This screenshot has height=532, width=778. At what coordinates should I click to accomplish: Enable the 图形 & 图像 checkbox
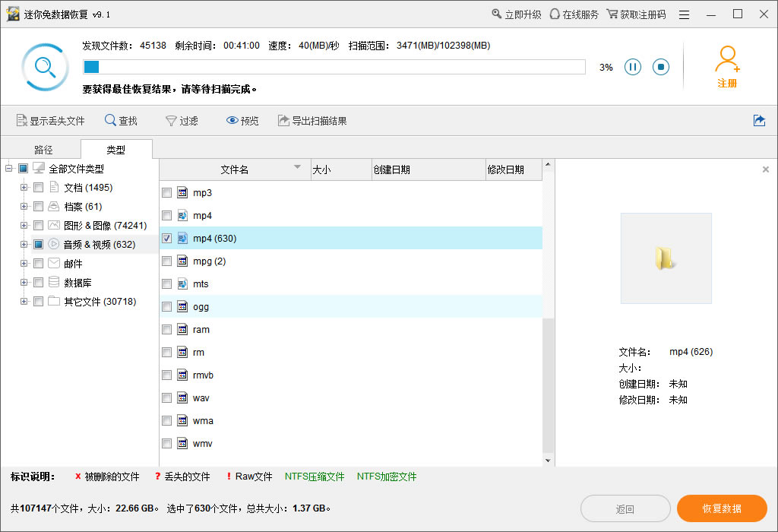pos(38,225)
